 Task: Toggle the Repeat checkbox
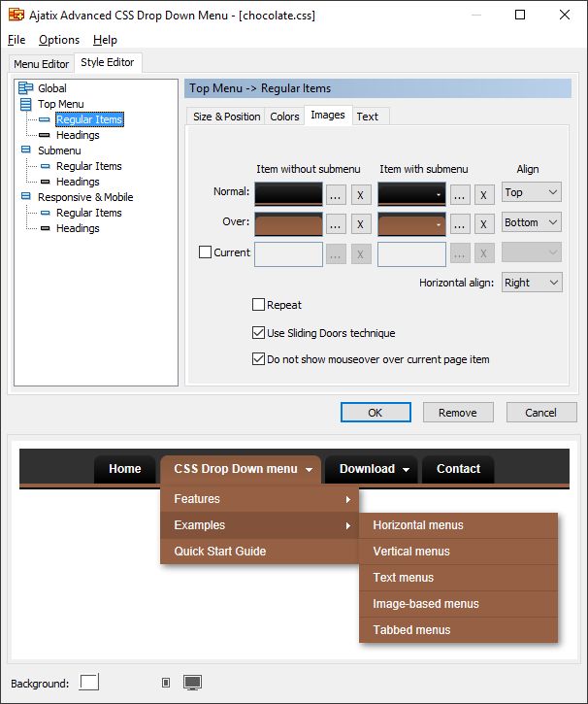point(258,304)
